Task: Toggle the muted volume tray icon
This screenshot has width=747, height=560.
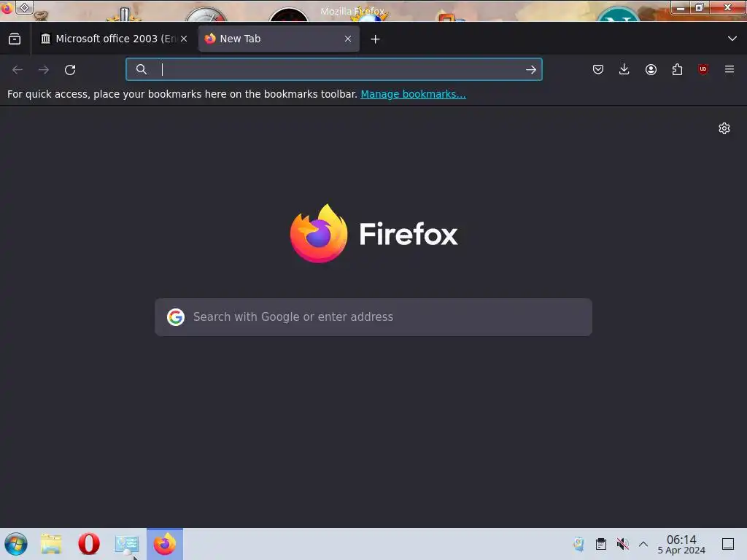Action: 622,544
